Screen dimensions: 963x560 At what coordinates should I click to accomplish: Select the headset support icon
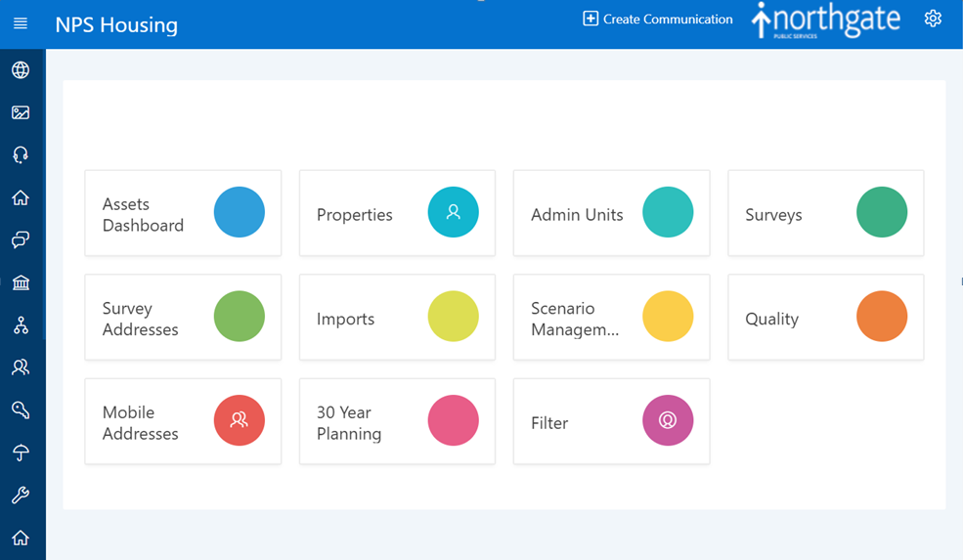(x=21, y=154)
